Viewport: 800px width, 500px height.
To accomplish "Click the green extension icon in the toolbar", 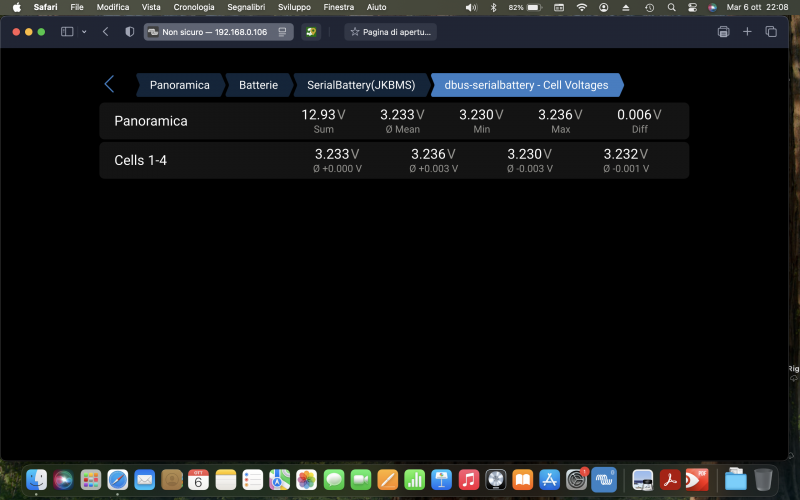I will pyautogui.click(x=311, y=32).
